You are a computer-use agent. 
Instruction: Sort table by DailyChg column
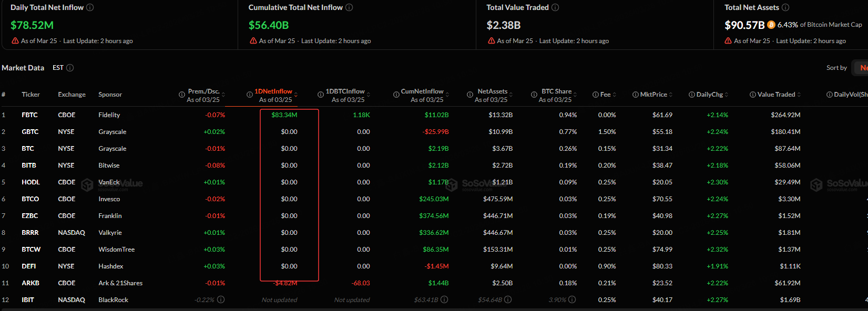click(x=727, y=95)
